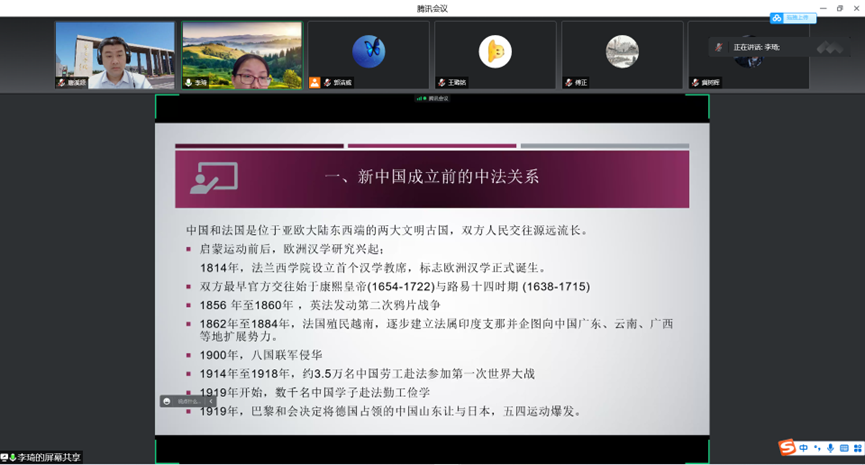Open the video layout switcher at top right
Image resolution: width=865 pixels, height=465 pixels.
(x=830, y=47)
